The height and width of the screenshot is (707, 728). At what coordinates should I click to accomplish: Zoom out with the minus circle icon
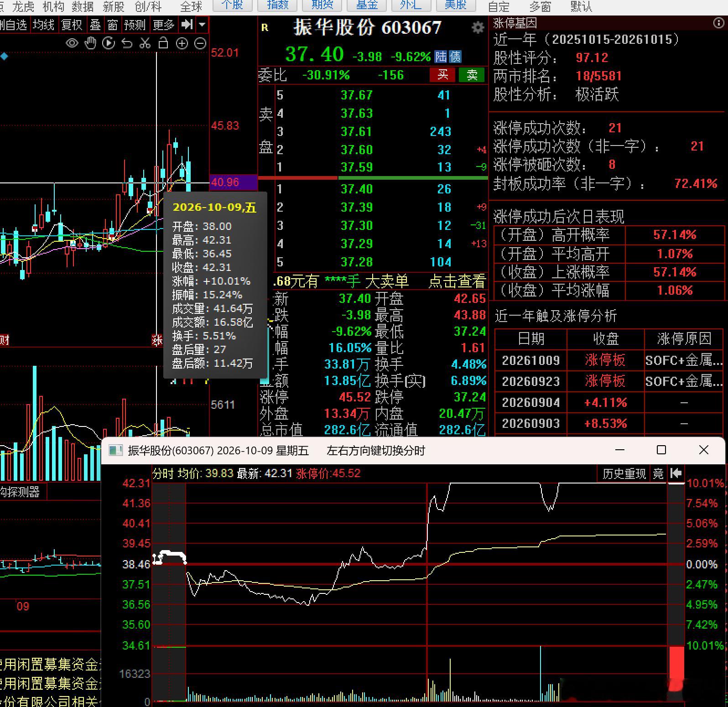200,43
